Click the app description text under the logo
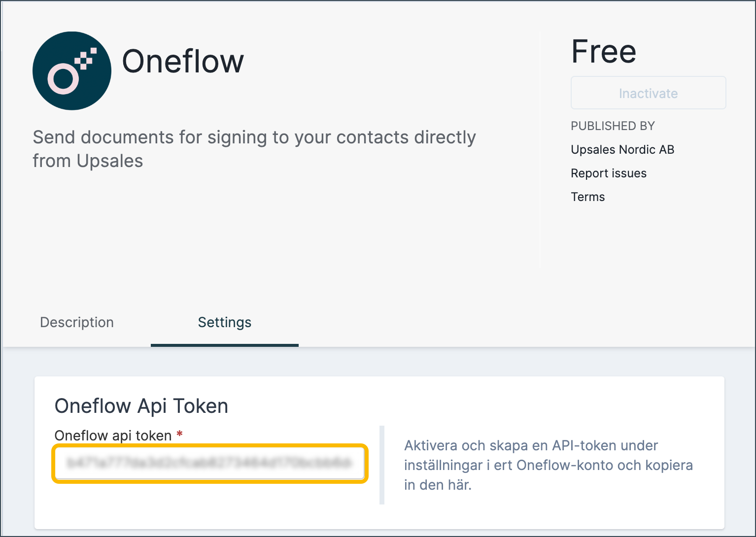The width and height of the screenshot is (756, 537). (x=254, y=149)
